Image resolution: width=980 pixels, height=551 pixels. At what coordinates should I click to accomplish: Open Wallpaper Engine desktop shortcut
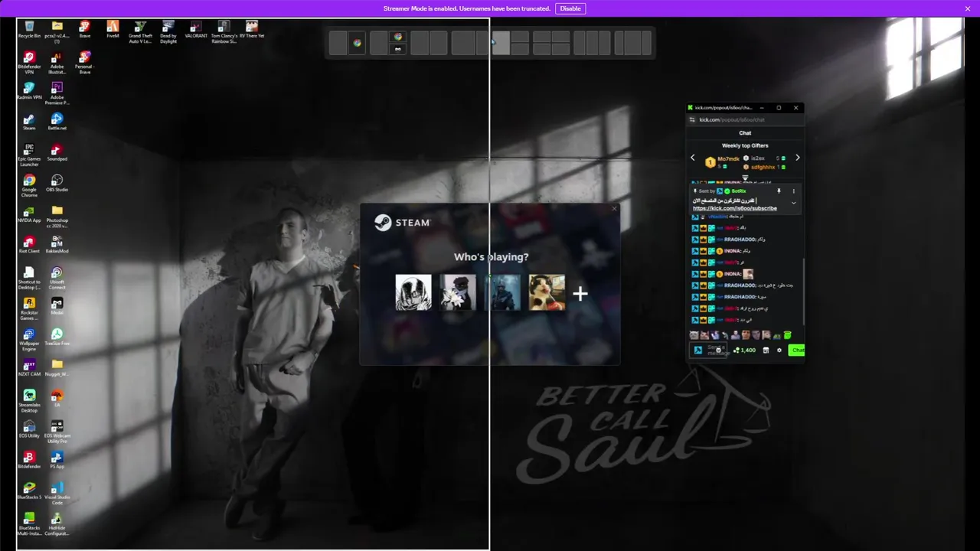(29, 339)
